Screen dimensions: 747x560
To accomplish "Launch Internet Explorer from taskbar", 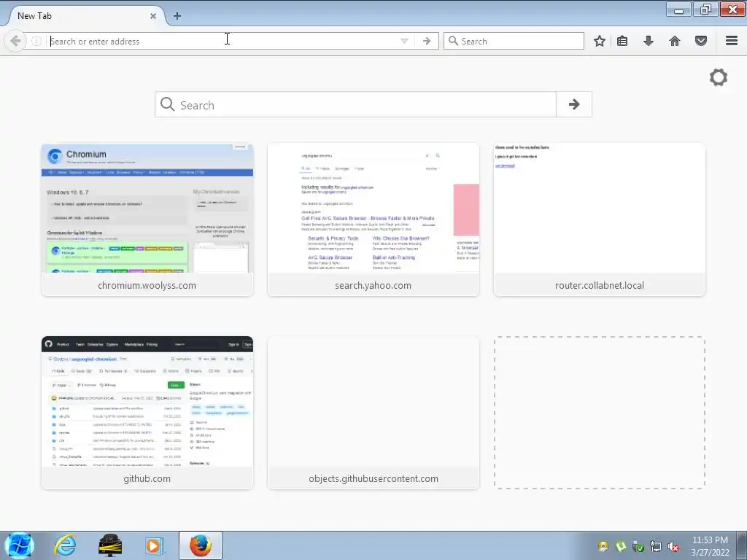I will pos(65,545).
